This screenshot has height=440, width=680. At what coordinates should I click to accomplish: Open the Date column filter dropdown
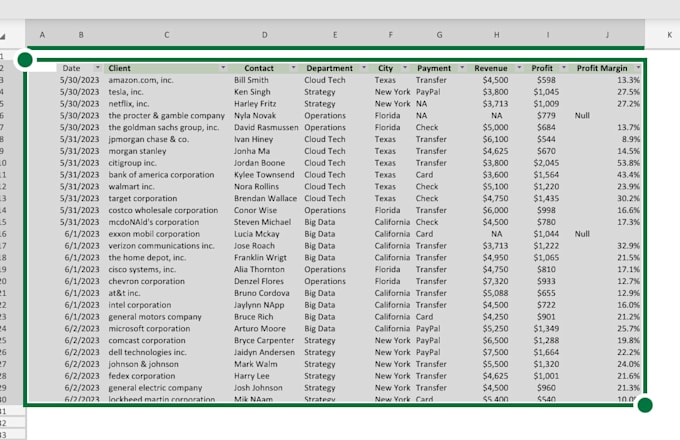[98, 68]
